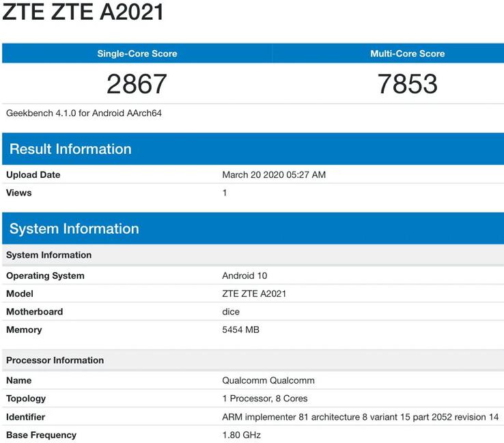The height and width of the screenshot is (443, 504).
Task: Click the Android 10 value
Action: tap(244, 276)
